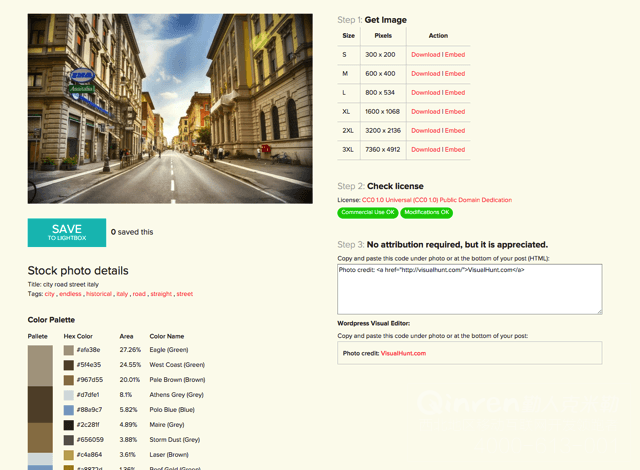Click the tall Eagle band in the palette strip
The height and width of the screenshot is (470, 640).
(40, 366)
